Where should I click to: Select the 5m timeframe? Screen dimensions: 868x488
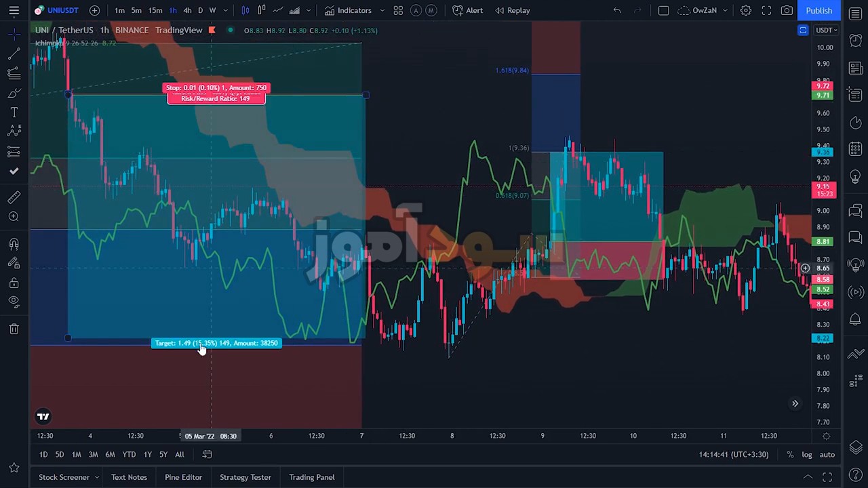click(136, 10)
